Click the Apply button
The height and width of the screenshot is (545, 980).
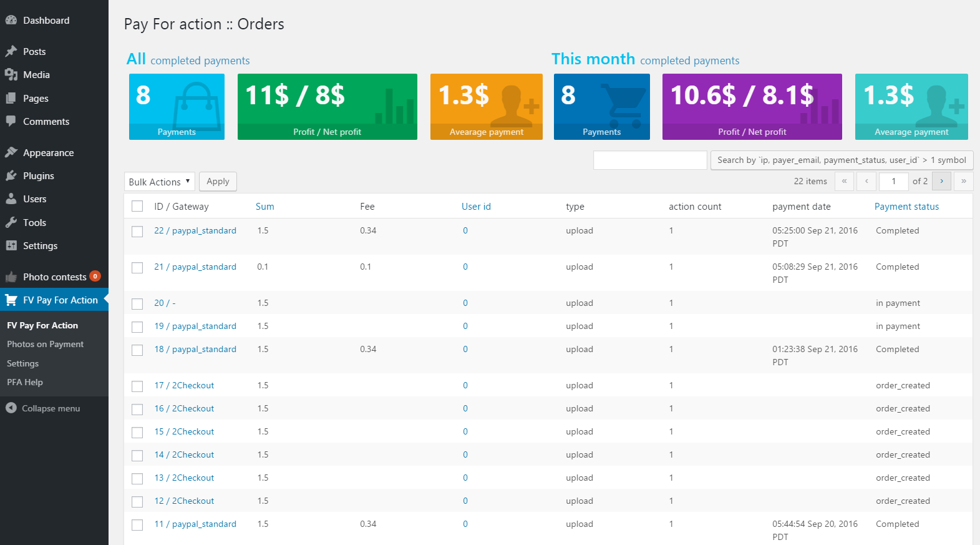[218, 181]
